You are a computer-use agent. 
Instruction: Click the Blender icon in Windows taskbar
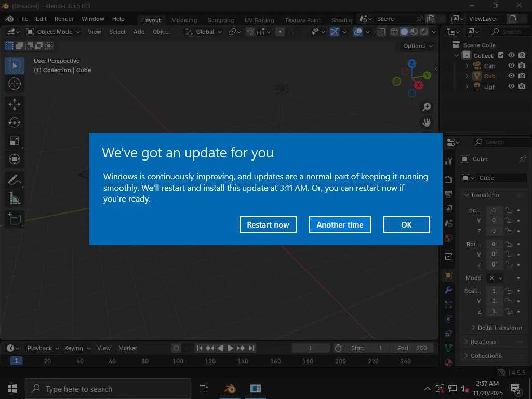[230, 389]
